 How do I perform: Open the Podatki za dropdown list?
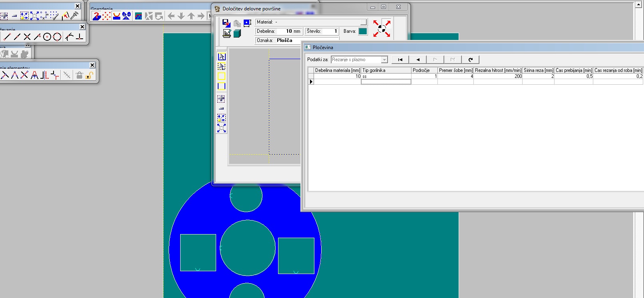click(x=384, y=60)
